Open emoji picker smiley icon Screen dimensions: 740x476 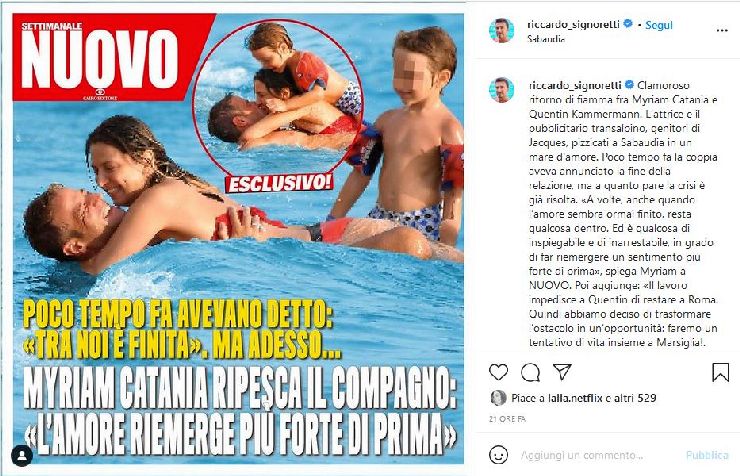point(499,455)
